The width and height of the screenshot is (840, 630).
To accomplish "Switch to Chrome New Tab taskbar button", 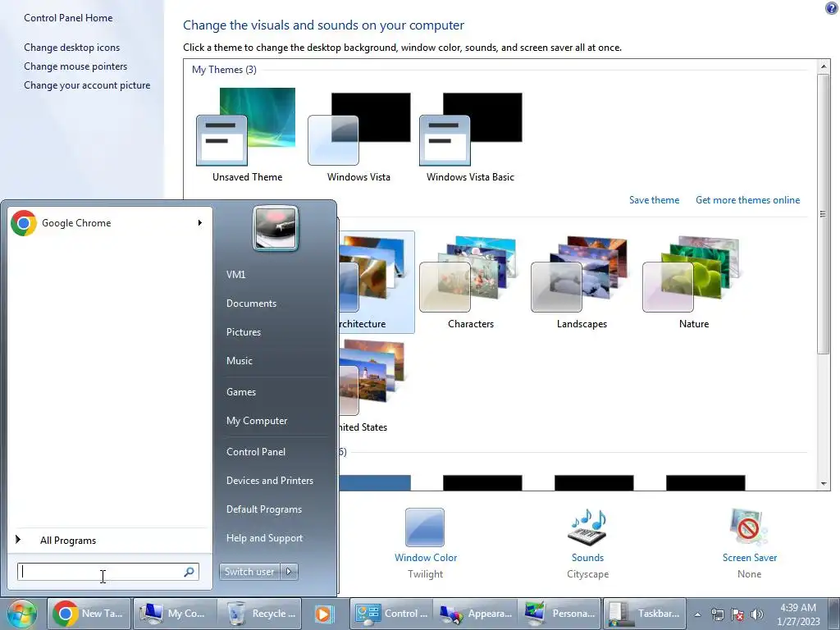I will click(89, 614).
